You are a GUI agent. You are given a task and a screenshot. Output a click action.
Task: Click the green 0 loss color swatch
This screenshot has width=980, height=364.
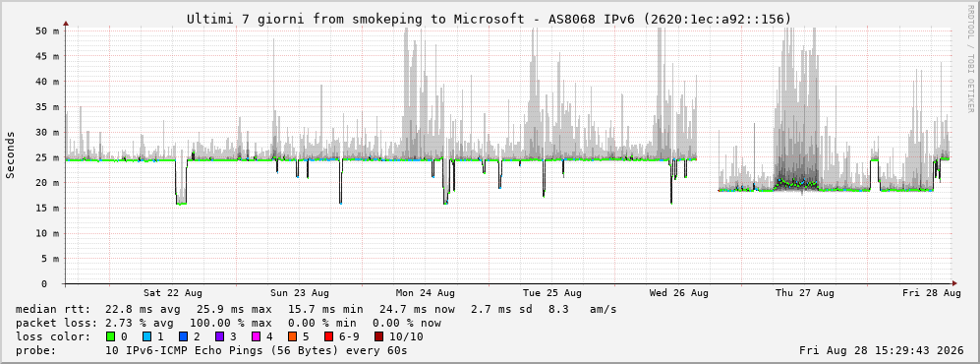coord(111,336)
